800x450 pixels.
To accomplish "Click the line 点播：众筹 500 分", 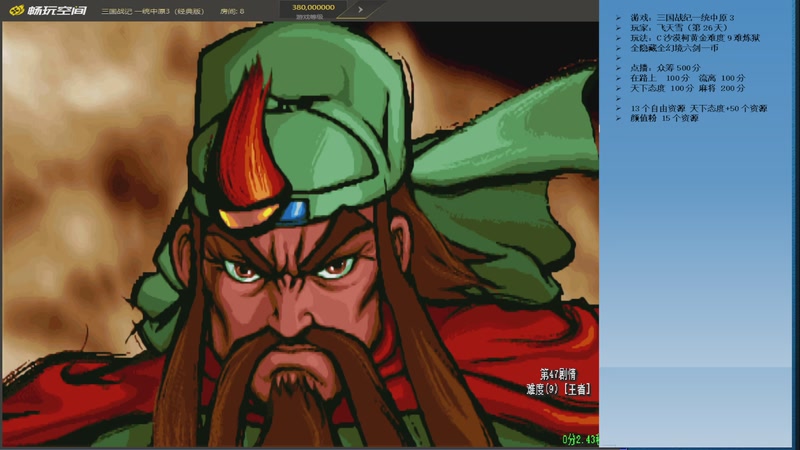I will (665, 68).
